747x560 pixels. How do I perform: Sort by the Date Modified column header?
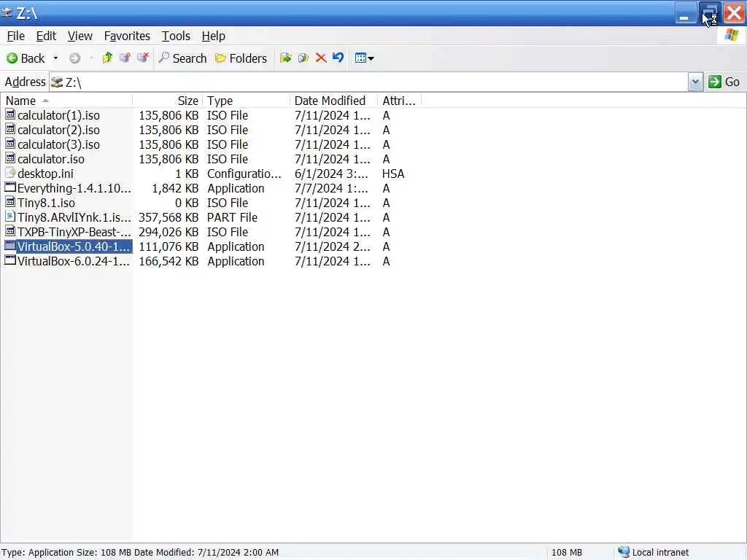click(333, 101)
